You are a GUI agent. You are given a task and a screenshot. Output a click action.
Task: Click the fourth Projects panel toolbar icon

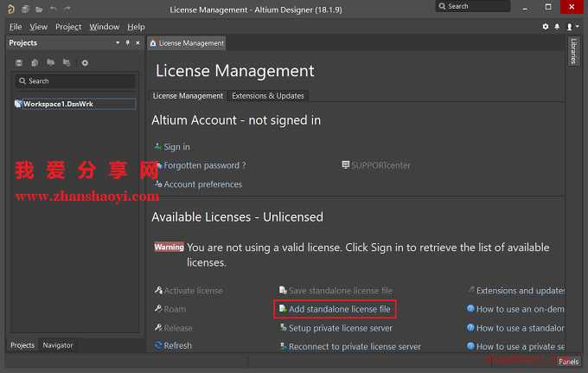coord(67,62)
